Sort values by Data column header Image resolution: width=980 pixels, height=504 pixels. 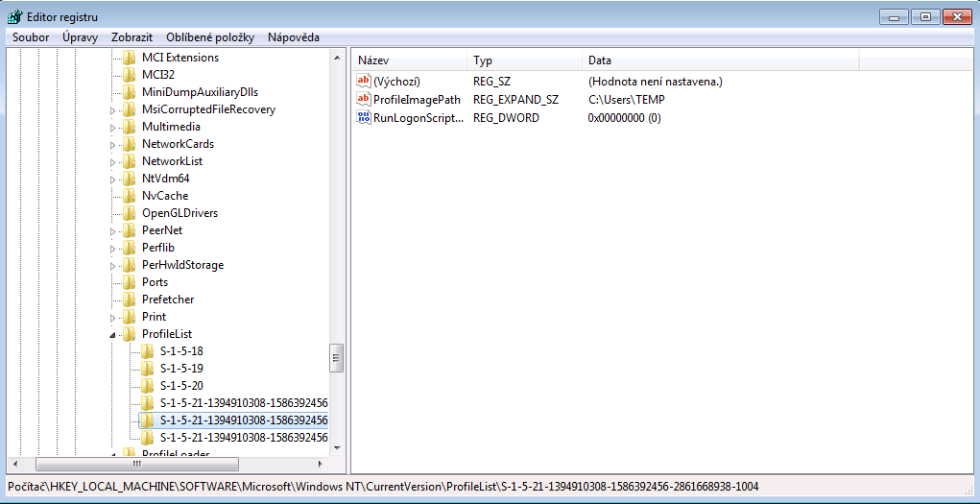(721, 60)
